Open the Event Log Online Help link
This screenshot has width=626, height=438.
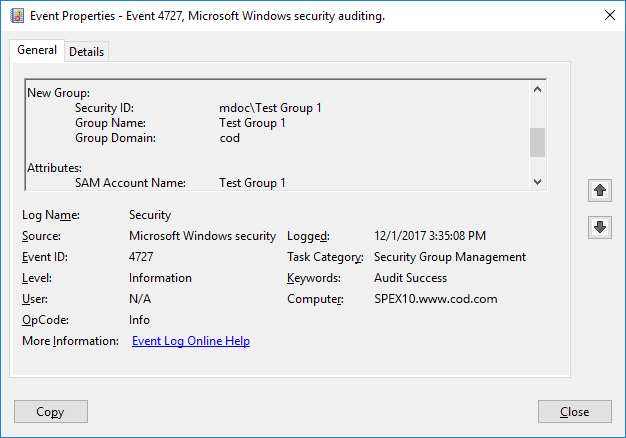tap(191, 341)
